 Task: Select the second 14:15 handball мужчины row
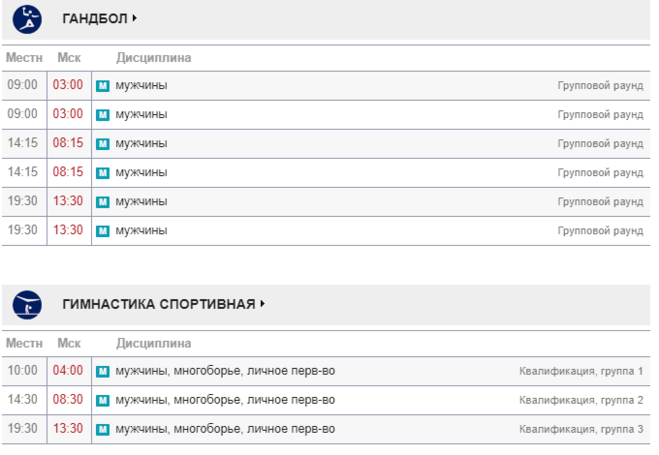[x=326, y=173]
